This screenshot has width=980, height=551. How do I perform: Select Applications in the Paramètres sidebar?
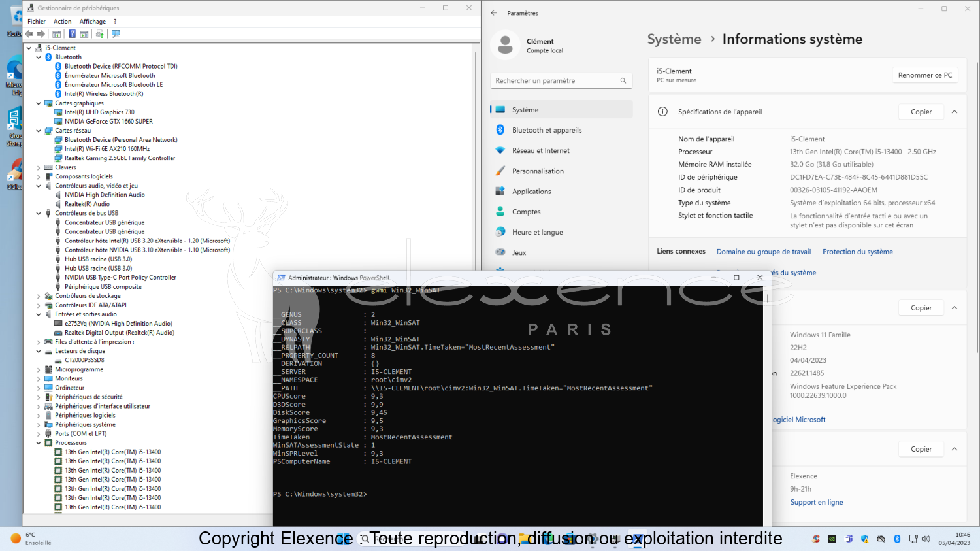pyautogui.click(x=562, y=192)
